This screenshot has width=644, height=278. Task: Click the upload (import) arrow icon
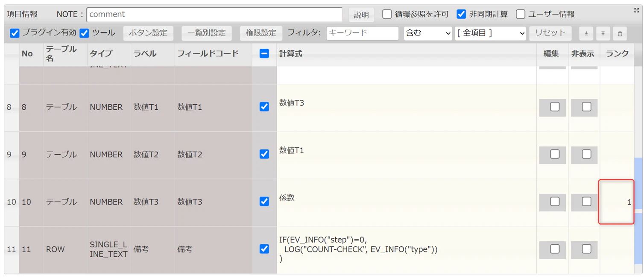click(x=603, y=33)
